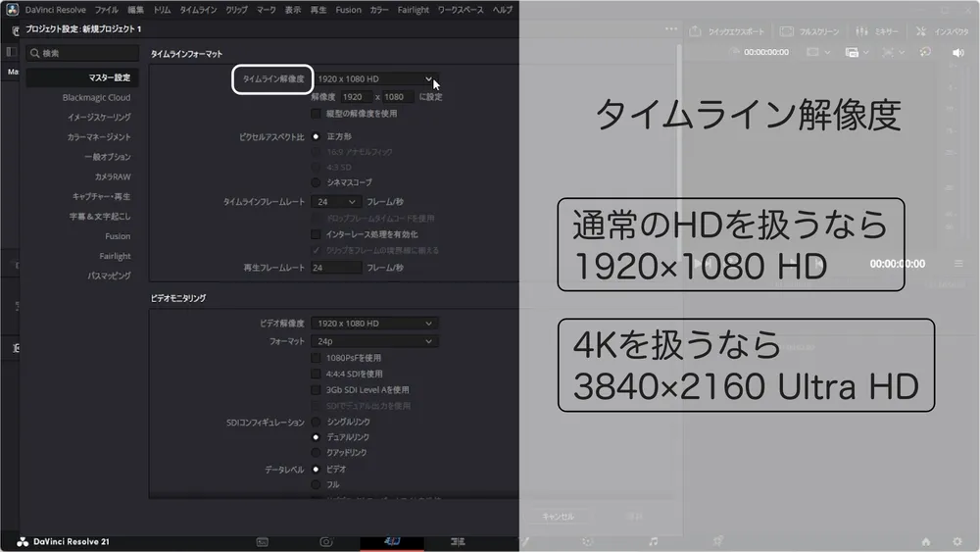The image size is (980, 552).
Task: Open the フォーマット 24p dropdown
Action: pos(374,341)
